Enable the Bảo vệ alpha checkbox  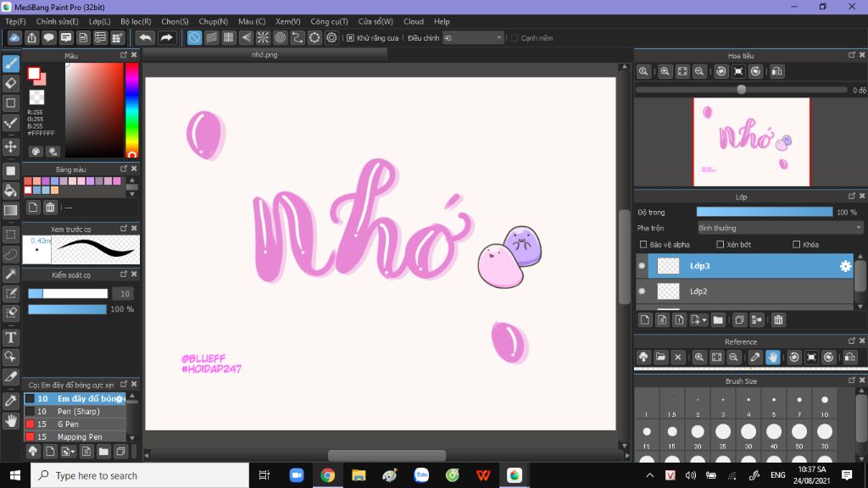(643, 245)
